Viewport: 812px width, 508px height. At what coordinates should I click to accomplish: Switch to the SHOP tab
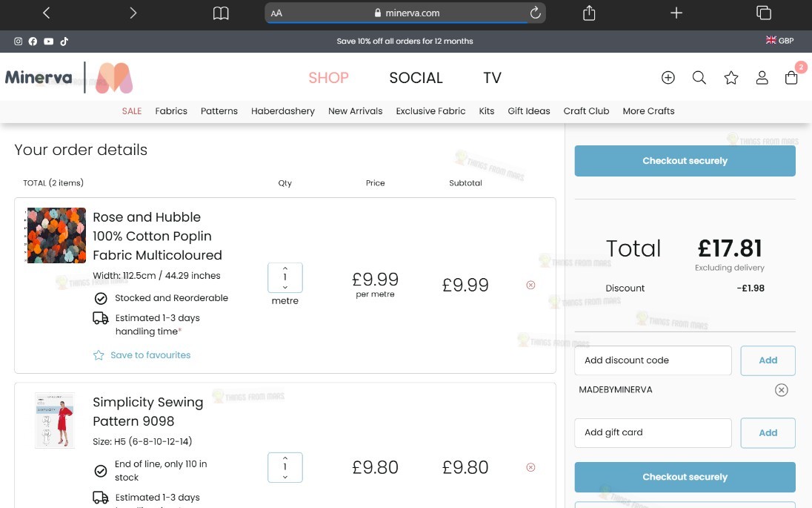point(328,78)
